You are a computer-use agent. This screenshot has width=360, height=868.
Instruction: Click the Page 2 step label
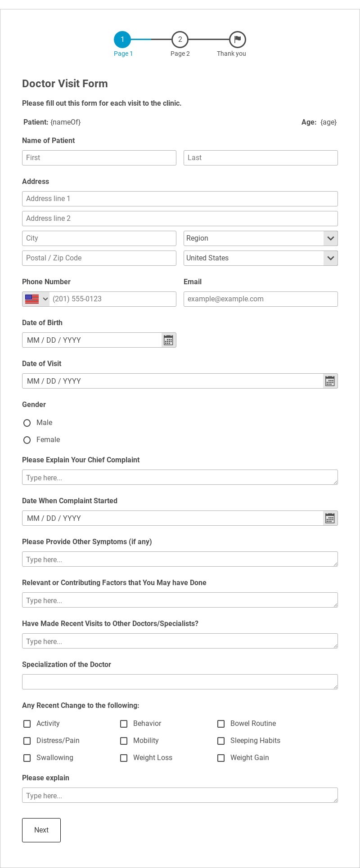180,54
